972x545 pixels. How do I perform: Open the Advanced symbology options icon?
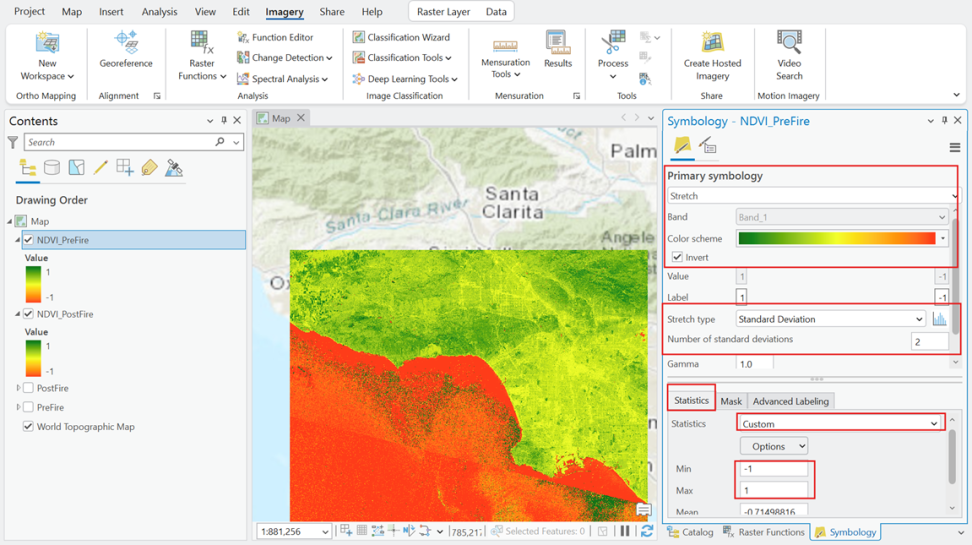[x=707, y=146]
